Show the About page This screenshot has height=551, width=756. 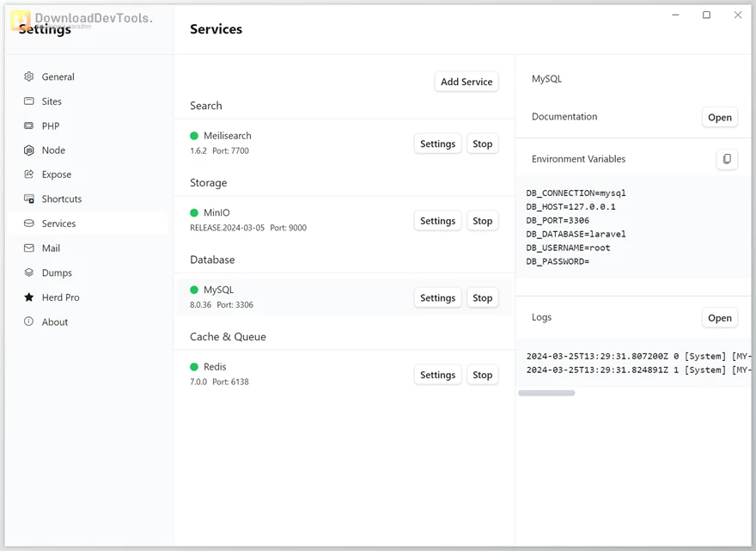point(88,321)
